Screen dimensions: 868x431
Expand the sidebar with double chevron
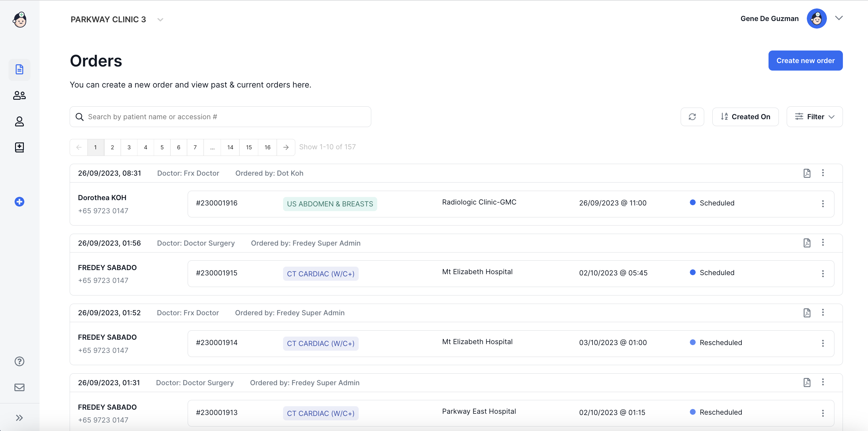[19, 418]
